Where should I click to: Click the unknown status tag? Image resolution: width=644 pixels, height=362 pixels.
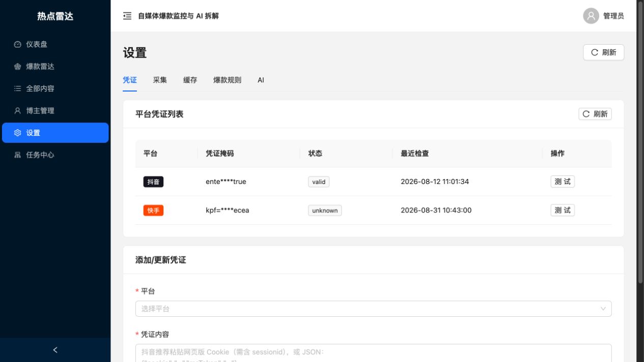point(325,210)
